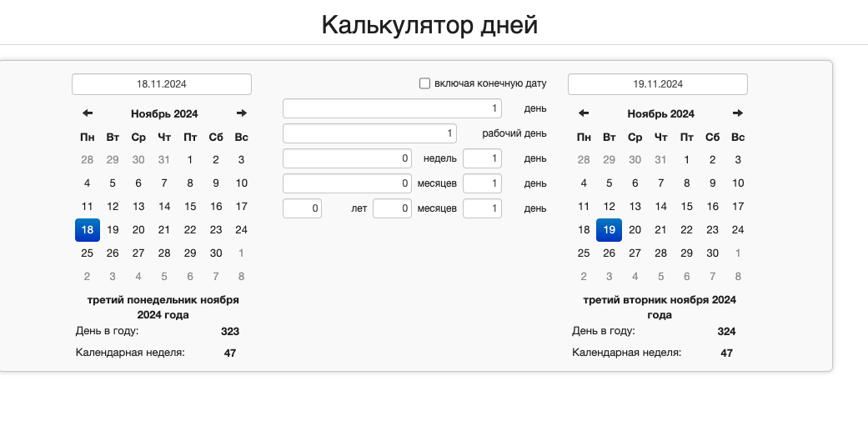
Task: Enable the 'включая конечную дату' checkbox
Action: pos(424,83)
